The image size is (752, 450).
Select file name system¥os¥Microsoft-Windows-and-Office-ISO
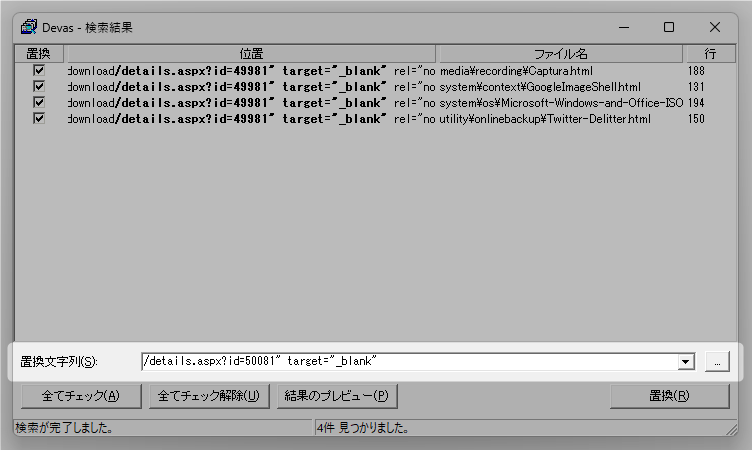(561, 103)
